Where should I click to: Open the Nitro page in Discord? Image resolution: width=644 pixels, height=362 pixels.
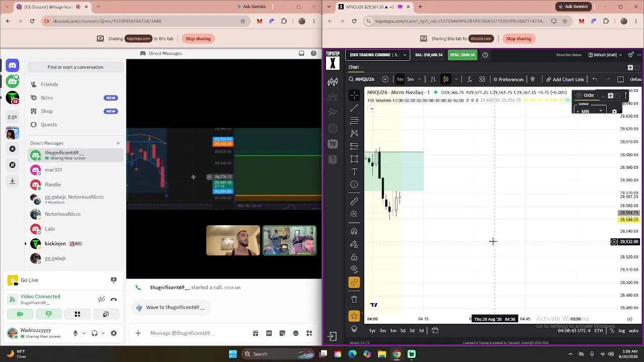tap(75, 98)
